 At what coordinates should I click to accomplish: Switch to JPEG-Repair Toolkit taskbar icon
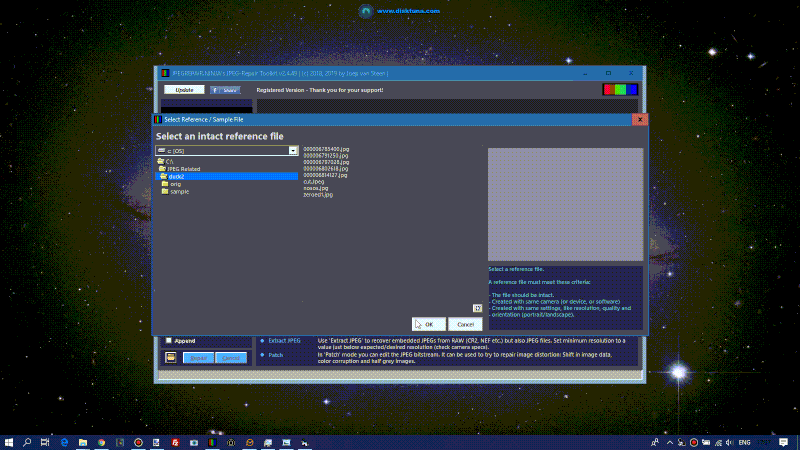click(x=212, y=442)
